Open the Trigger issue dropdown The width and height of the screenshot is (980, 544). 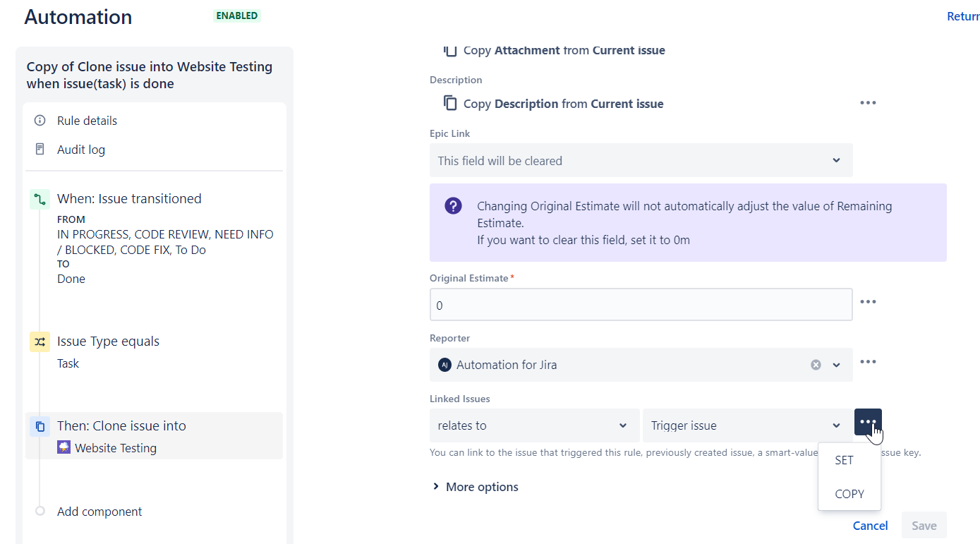(747, 425)
